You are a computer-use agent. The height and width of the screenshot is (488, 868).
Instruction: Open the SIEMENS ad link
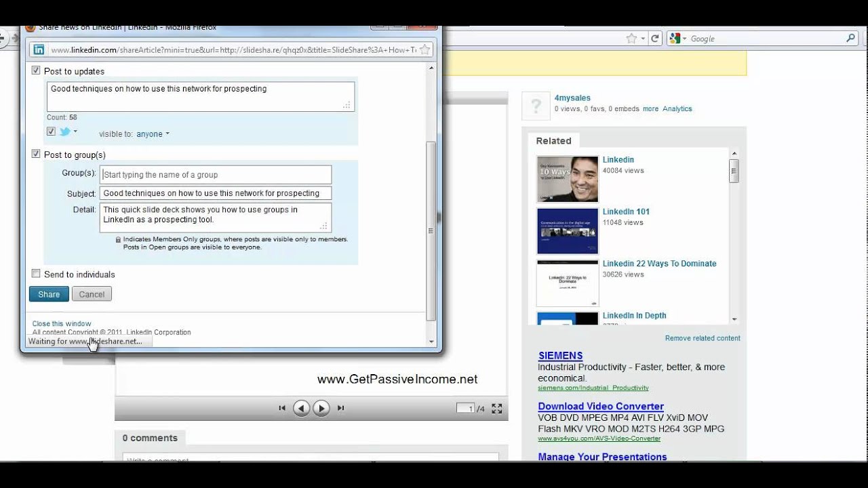click(560, 355)
